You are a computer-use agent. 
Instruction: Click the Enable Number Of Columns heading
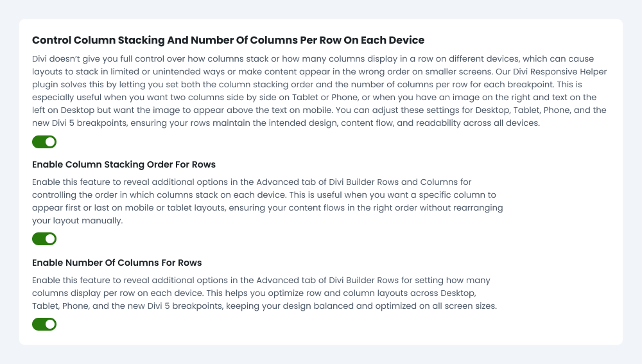tap(117, 263)
